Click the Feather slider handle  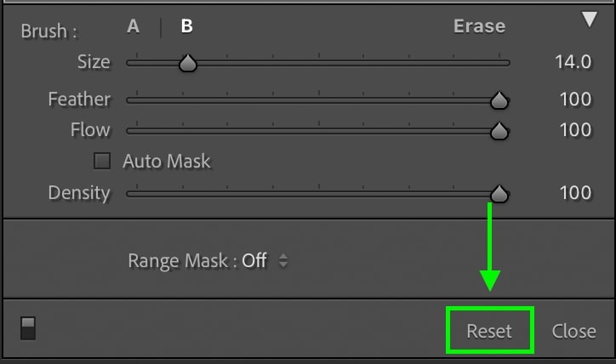499,100
